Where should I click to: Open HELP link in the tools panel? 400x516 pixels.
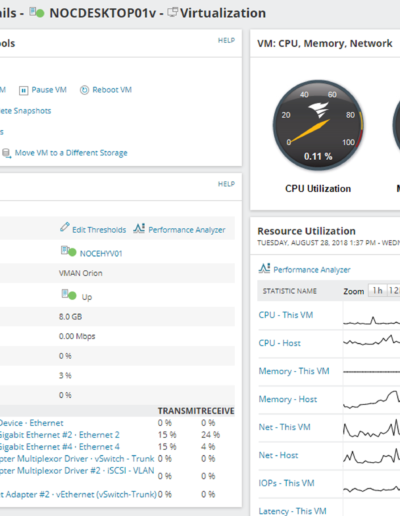point(226,40)
